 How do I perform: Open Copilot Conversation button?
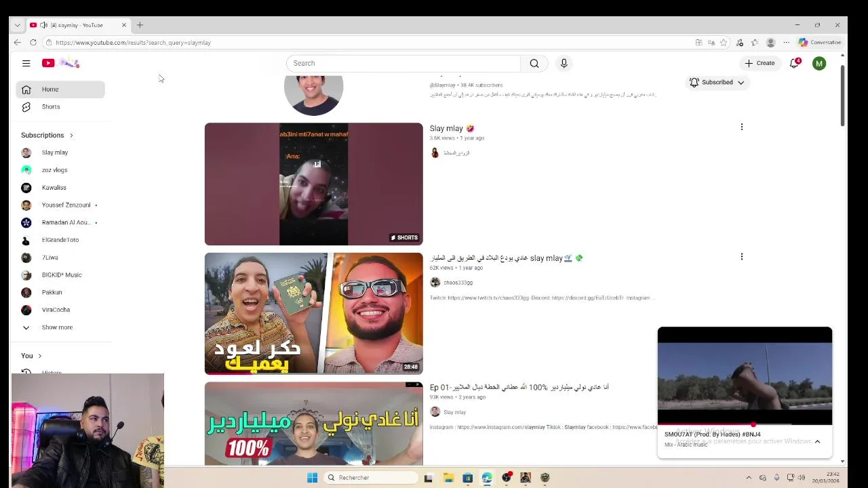coord(820,42)
